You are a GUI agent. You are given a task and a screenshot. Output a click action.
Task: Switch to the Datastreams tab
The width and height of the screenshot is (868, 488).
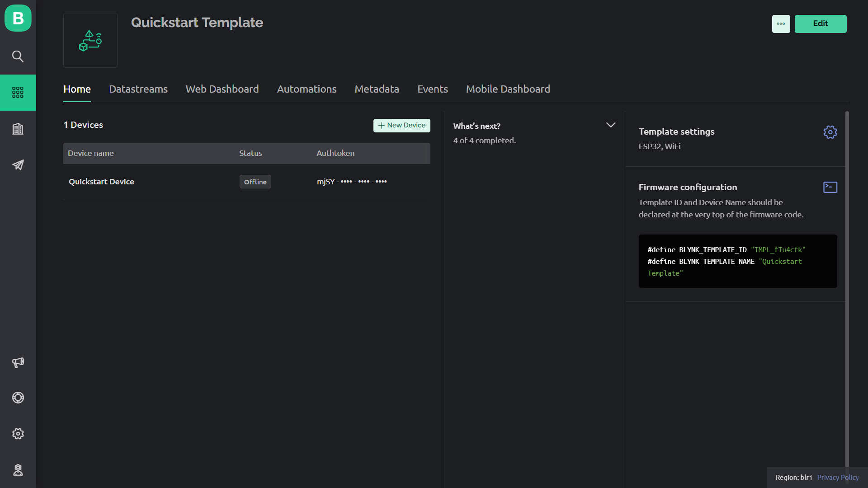[x=138, y=89]
